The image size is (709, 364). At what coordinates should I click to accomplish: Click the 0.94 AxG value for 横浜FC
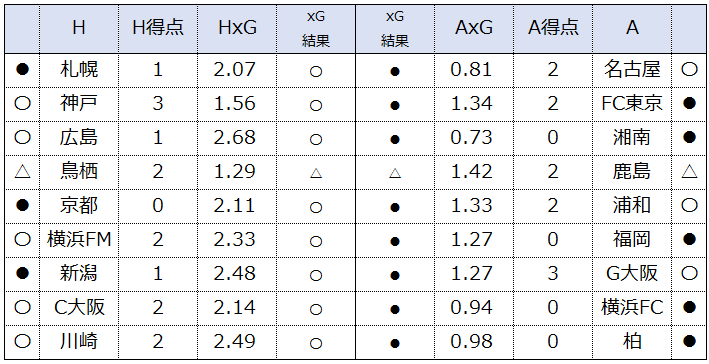coord(471,307)
